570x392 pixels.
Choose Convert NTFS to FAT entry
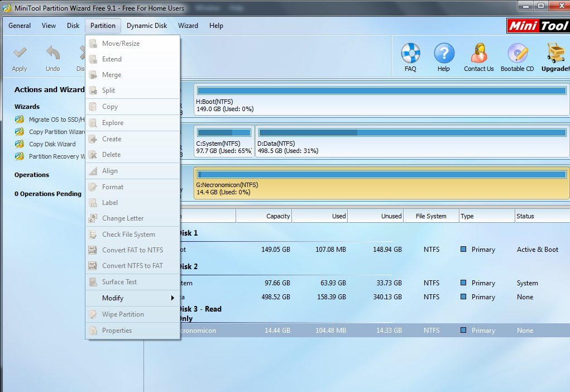pyautogui.click(x=133, y=266)
